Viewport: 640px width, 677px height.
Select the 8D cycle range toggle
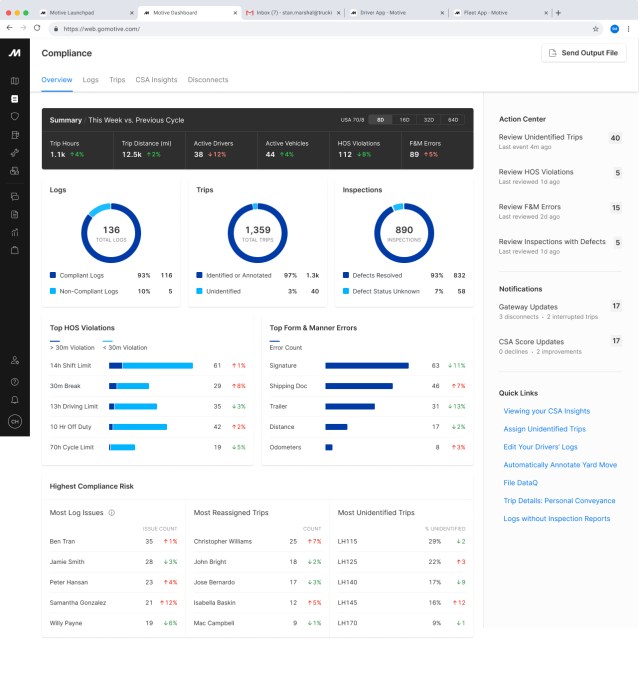click(x=380, y=119)
